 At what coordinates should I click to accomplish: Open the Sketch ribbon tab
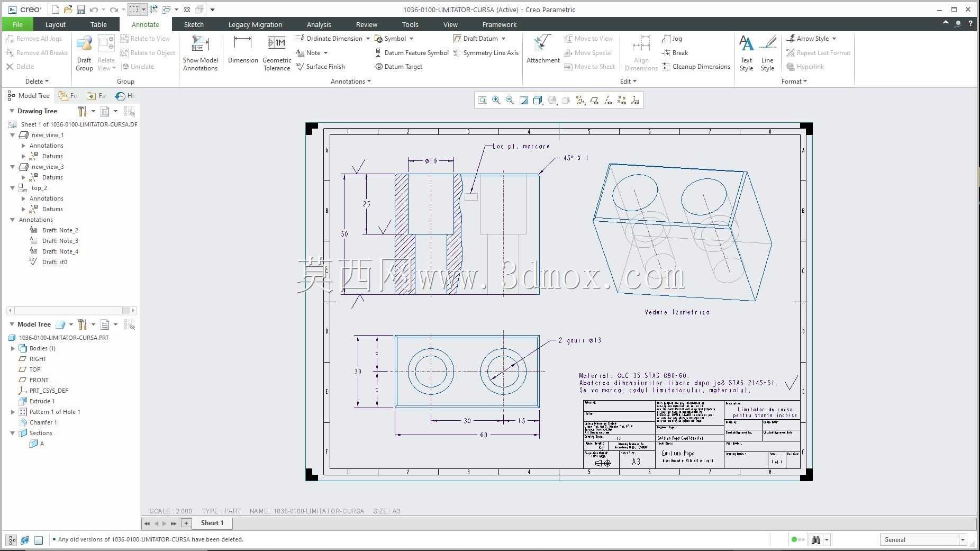tap(194, 24)
